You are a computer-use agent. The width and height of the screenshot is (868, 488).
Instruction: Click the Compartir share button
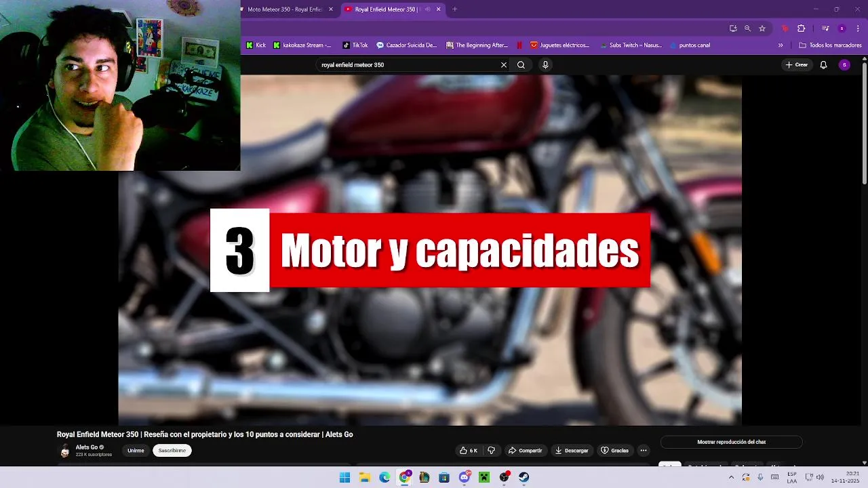[x=525, y=451]
